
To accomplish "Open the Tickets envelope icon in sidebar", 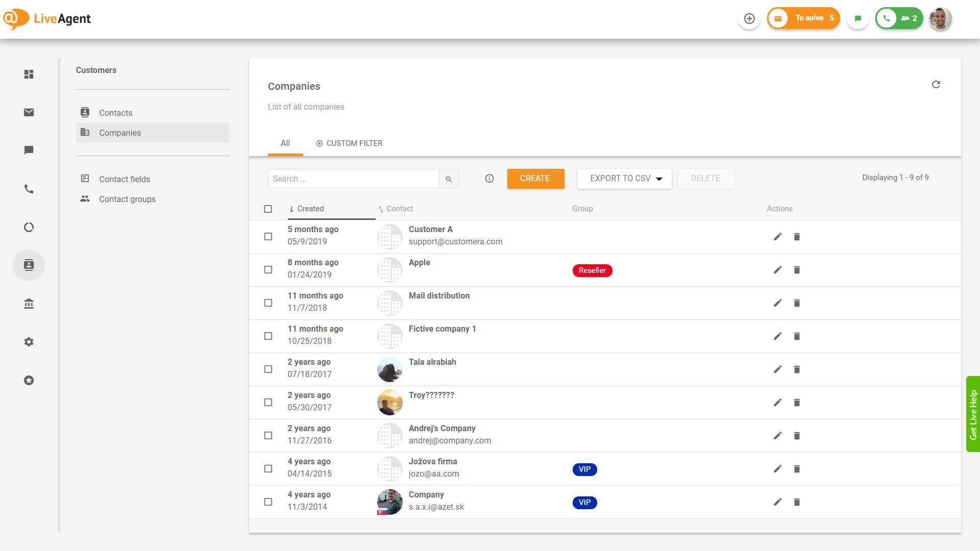I will point(29,112).
